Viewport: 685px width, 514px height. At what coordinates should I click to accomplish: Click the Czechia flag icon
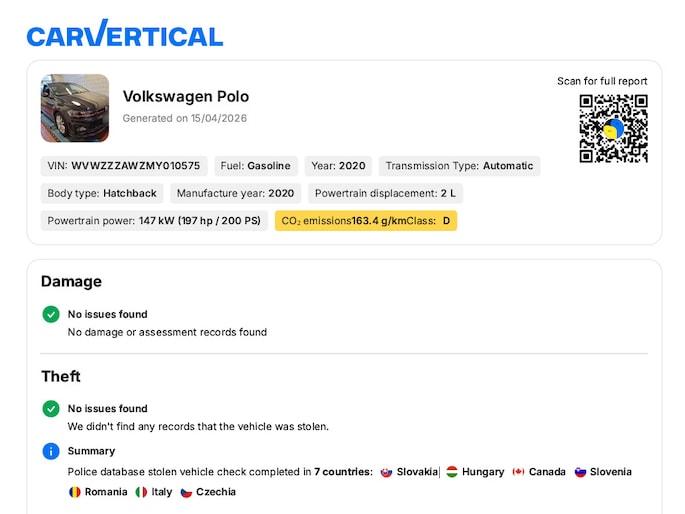pos(186,492)
